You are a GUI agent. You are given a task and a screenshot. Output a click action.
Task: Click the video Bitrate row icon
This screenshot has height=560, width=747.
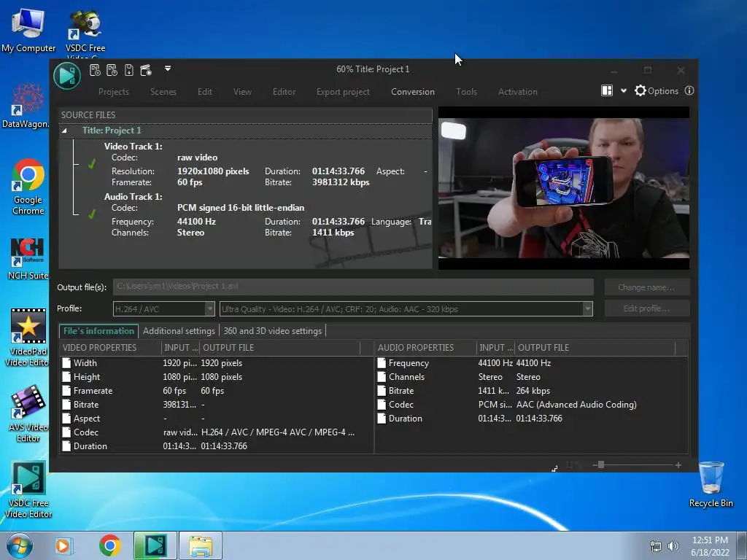click(x=66, y=404)
